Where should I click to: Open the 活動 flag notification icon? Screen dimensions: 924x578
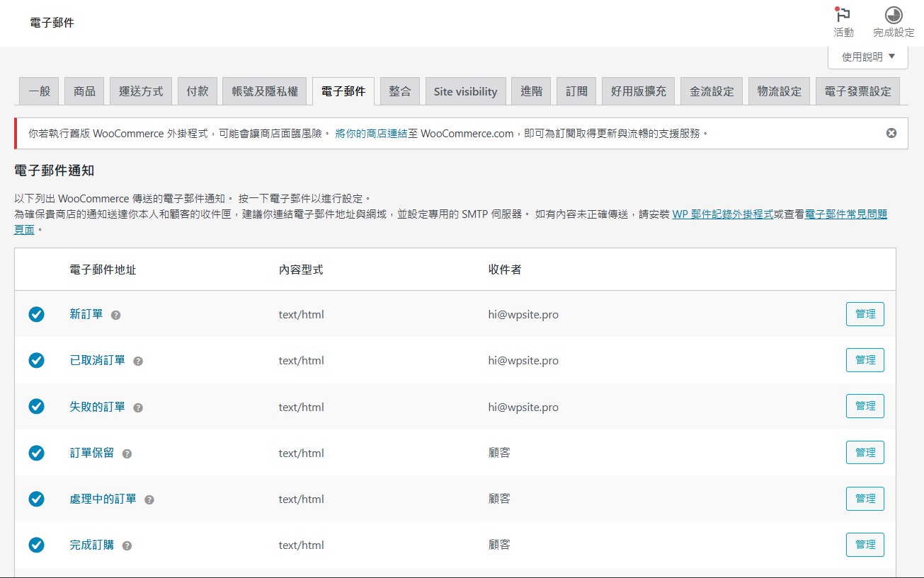click(x=843, y=16)
